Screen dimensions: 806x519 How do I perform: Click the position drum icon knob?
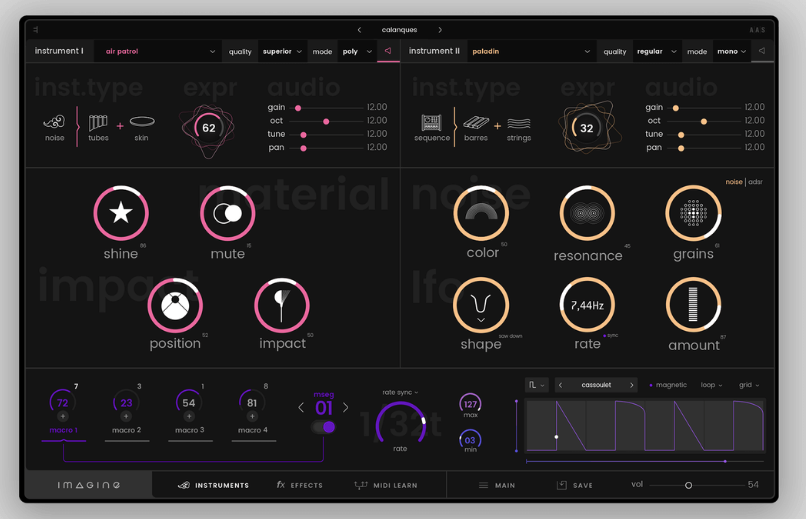point(175,305)
